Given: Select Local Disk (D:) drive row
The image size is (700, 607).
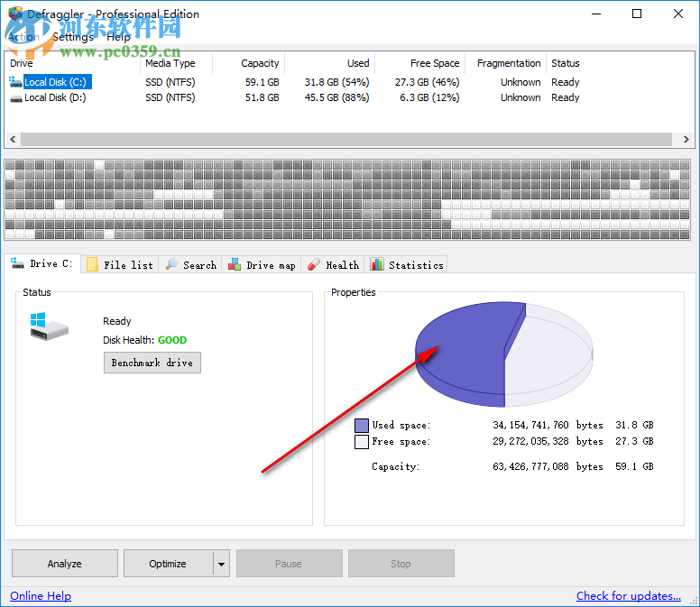Looking at the screenshot, I should (x=295, y=97).
